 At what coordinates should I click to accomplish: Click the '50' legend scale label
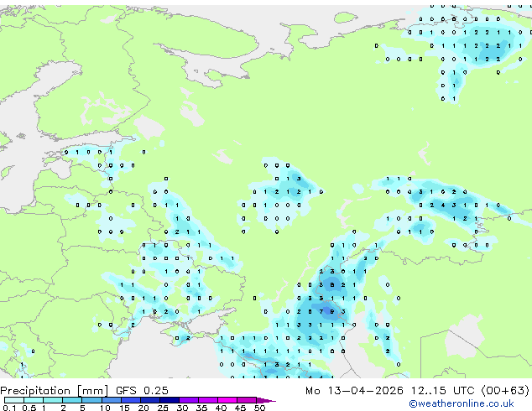[x=260, y=408]
